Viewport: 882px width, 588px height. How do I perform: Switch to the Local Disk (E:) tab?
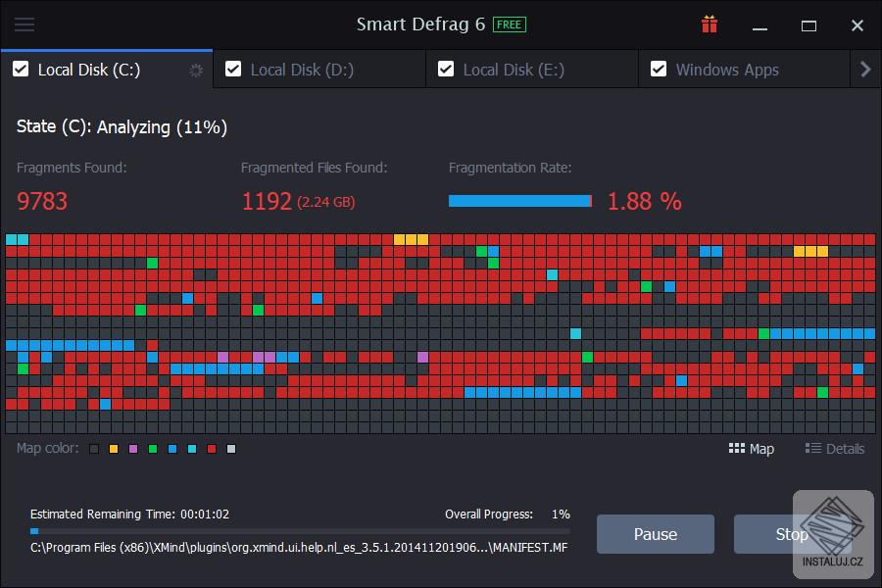coord(532,70)
